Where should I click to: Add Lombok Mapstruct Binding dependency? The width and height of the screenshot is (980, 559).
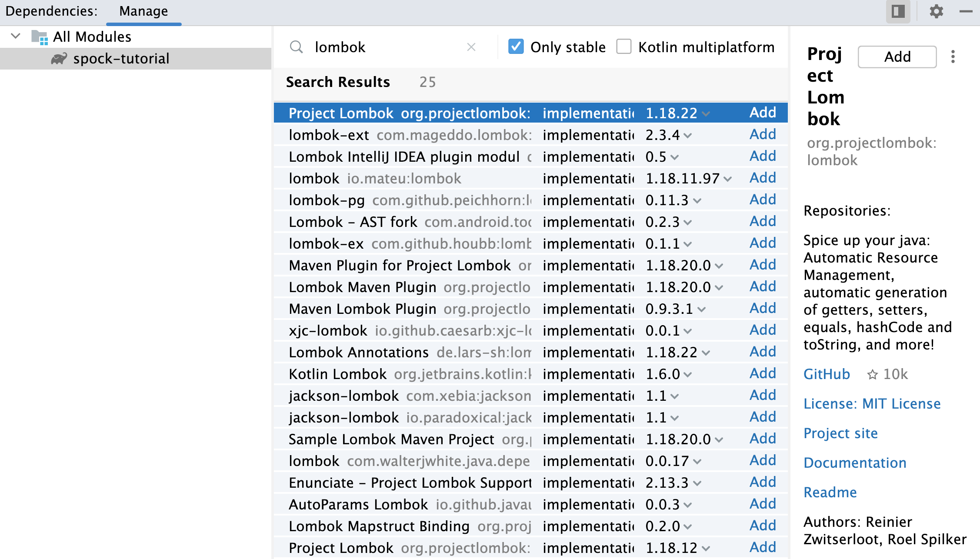click(763, 526)
